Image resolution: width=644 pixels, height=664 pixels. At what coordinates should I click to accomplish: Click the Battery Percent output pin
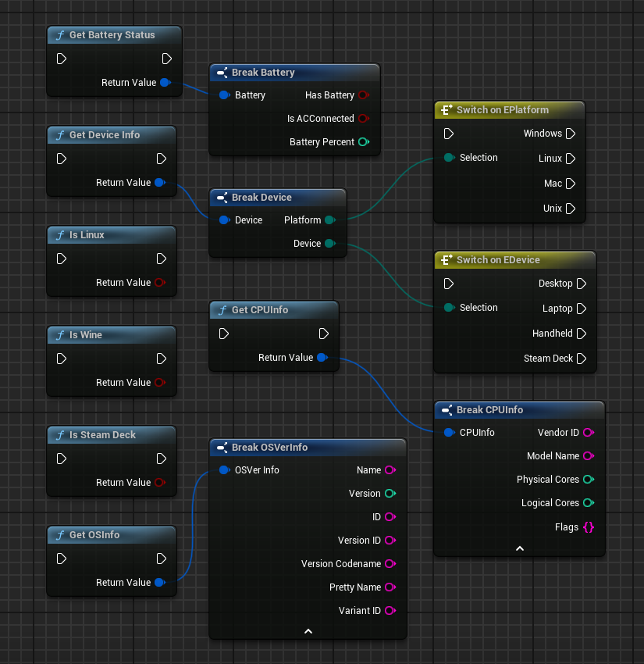(x=364, y=142)
